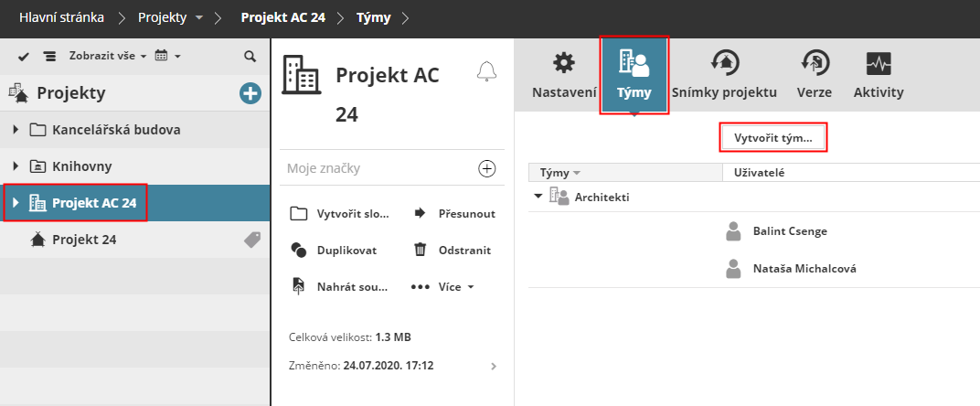Open the Nastavení settings gear tab
The image size is (980, 406).
coord(564,75)
